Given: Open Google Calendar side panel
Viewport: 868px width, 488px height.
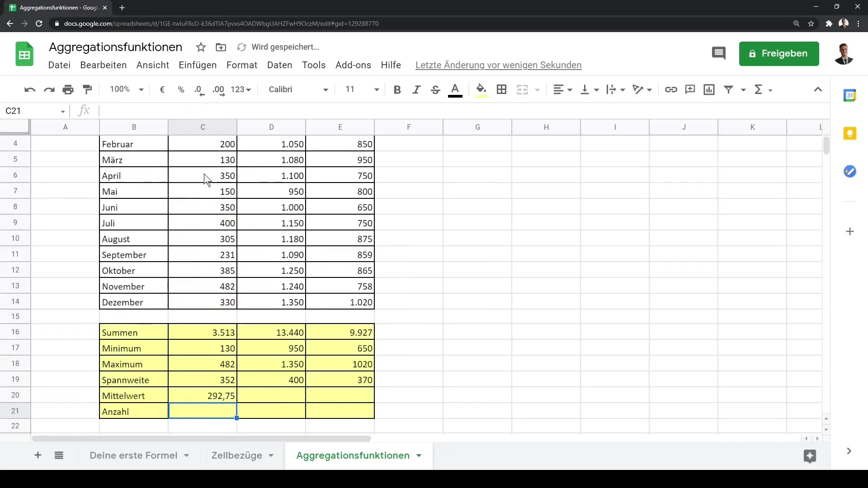Looking at the screenshot, I should 850,95.
